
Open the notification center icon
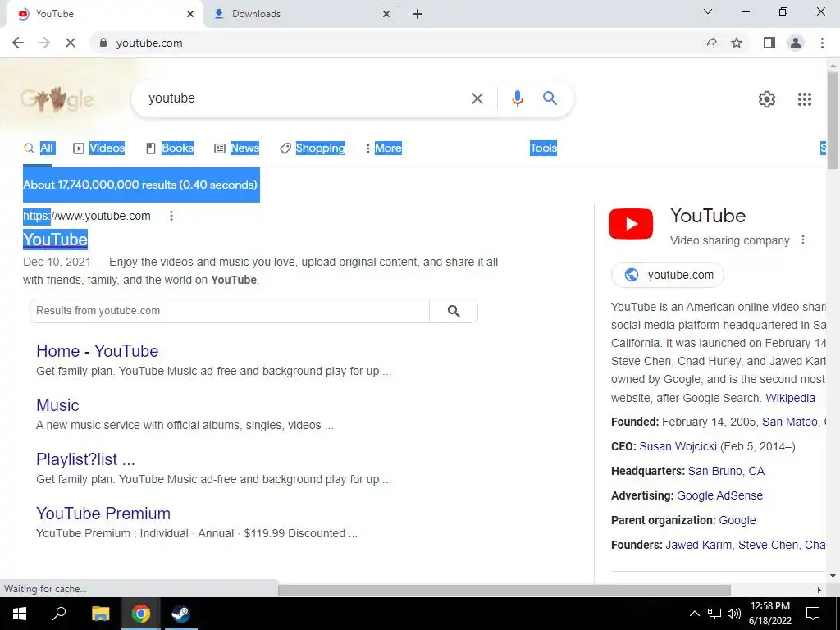tap(813, 614)
